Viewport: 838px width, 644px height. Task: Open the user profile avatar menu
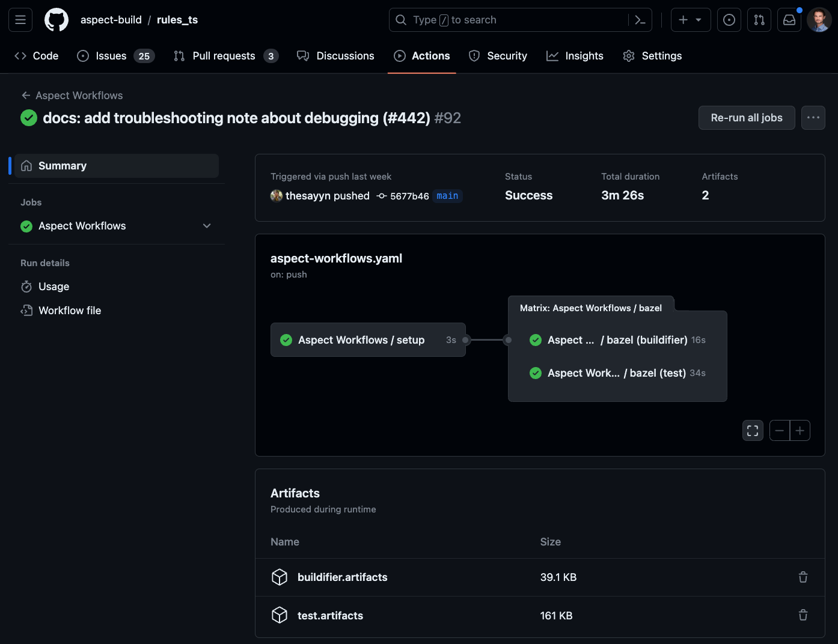(819, 20)
